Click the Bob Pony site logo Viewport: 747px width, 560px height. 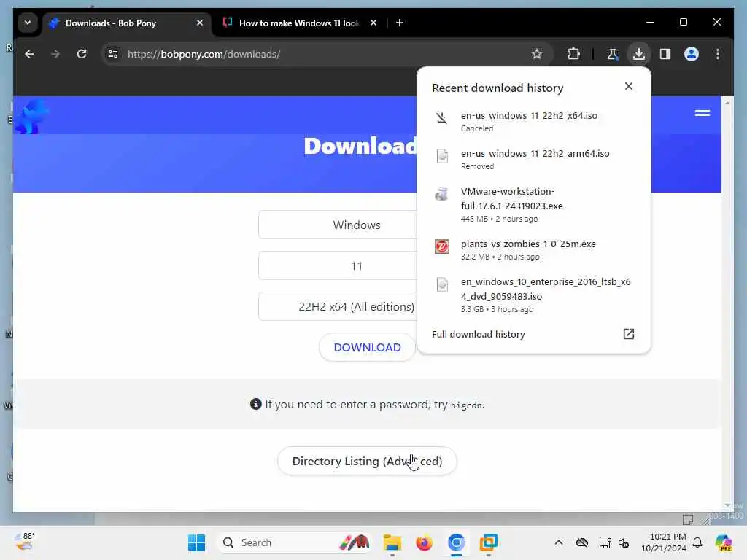(31, 116)
